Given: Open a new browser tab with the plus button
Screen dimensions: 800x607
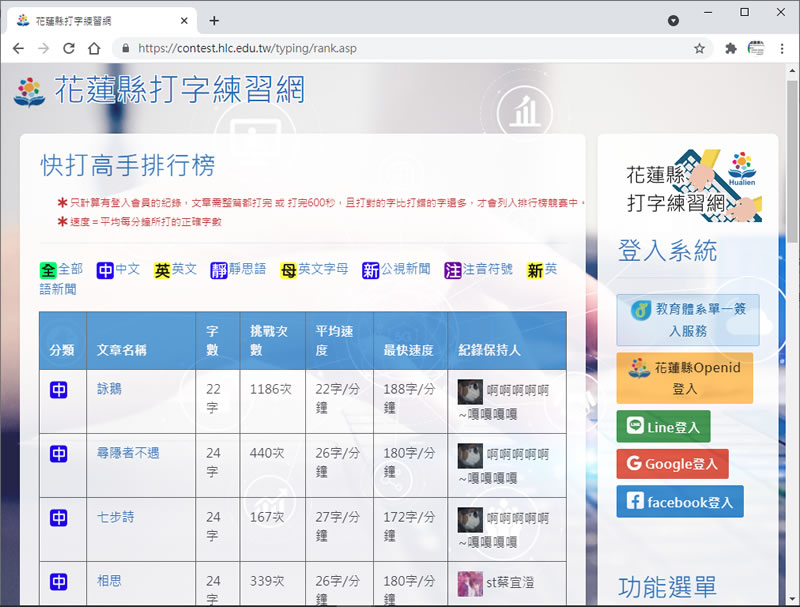Looking at the screenshot, I should [214, 21].
